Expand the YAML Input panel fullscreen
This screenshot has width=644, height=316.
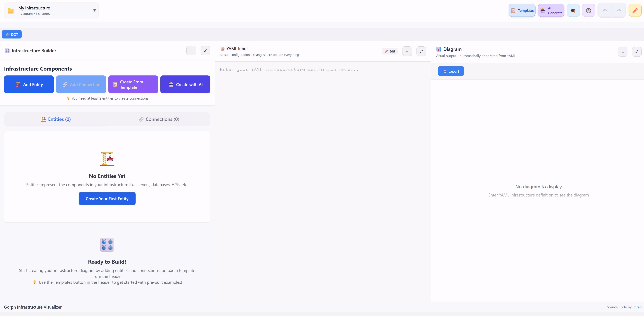pyautogui.click(x=421, y=51)
